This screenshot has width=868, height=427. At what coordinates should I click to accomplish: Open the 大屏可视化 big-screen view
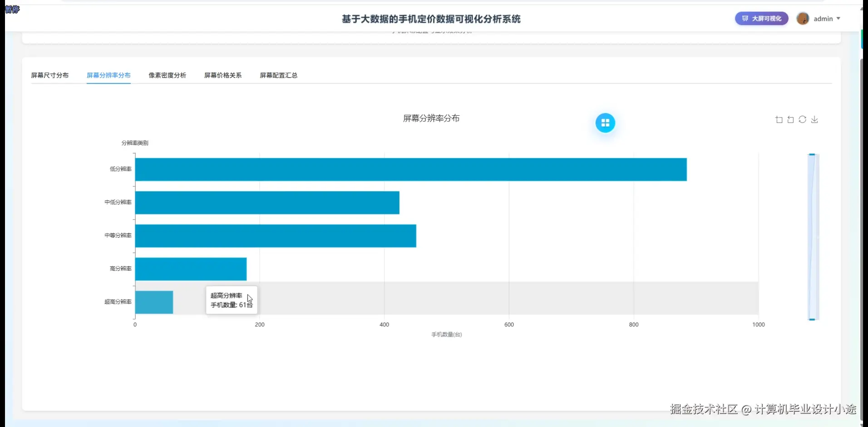pos(762,19)
